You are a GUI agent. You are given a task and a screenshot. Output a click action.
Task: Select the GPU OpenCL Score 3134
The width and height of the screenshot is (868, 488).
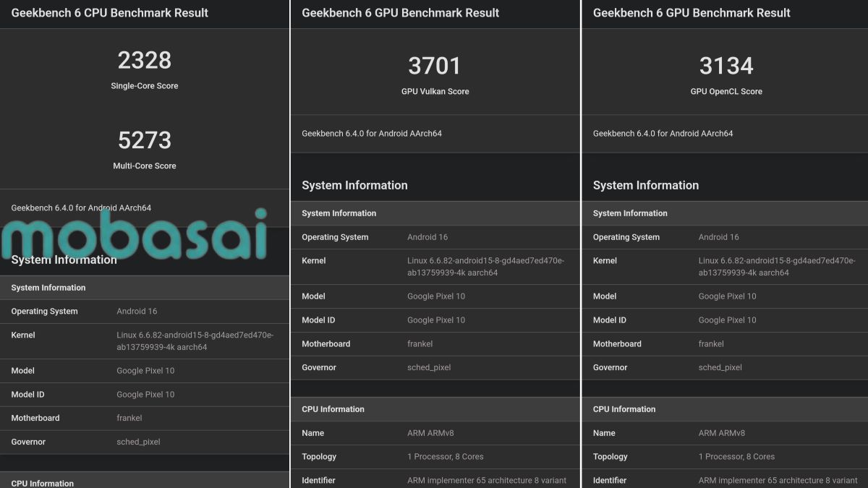[x=726, y=67]
